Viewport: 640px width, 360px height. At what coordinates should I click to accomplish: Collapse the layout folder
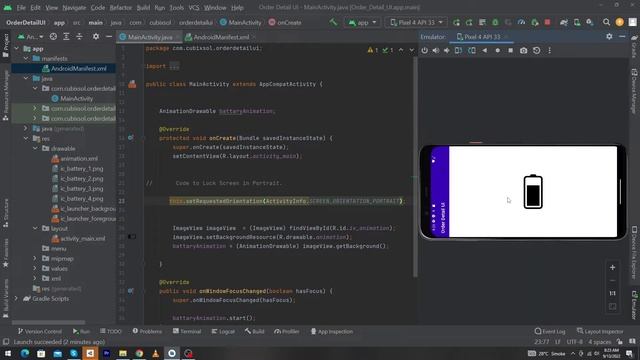pyautogui.click(x=35, y=229)
